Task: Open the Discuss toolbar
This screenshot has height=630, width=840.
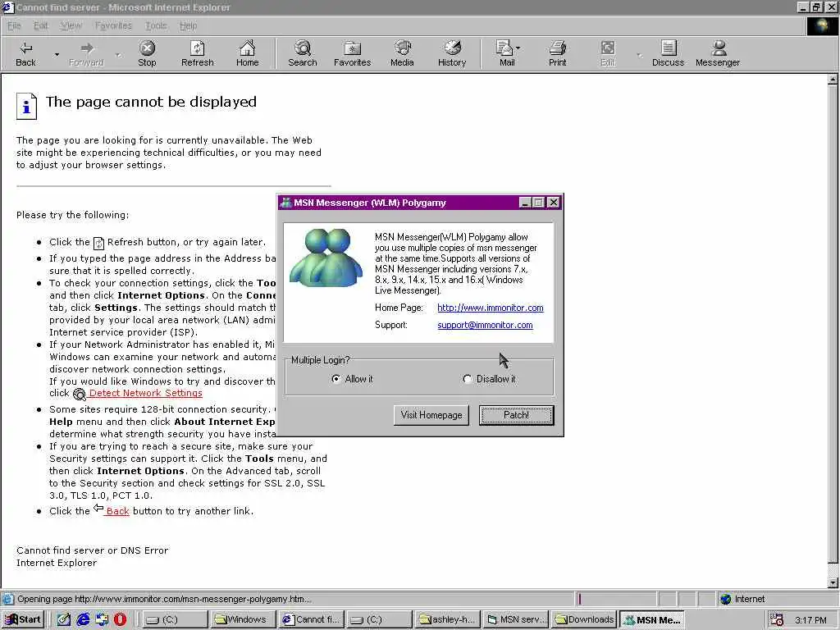Action: [668, 53]
